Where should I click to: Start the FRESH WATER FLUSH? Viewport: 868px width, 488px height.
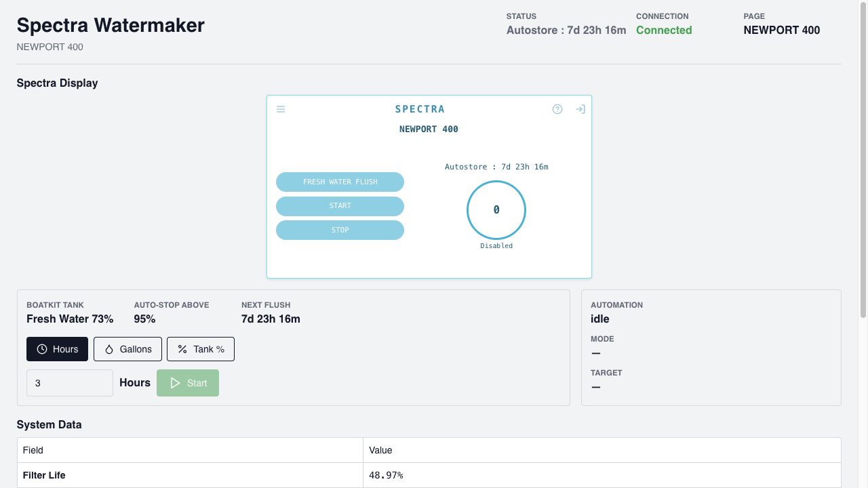[x=340, y=182]
